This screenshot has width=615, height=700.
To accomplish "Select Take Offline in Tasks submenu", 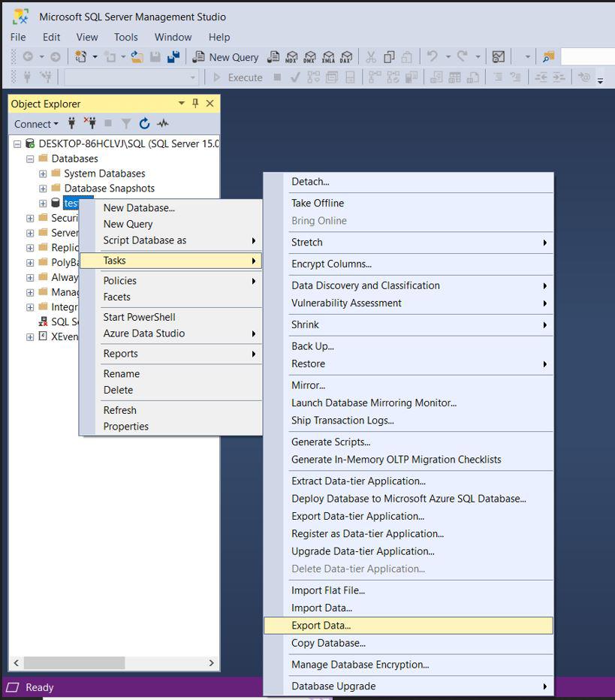I will pos(408,203).
